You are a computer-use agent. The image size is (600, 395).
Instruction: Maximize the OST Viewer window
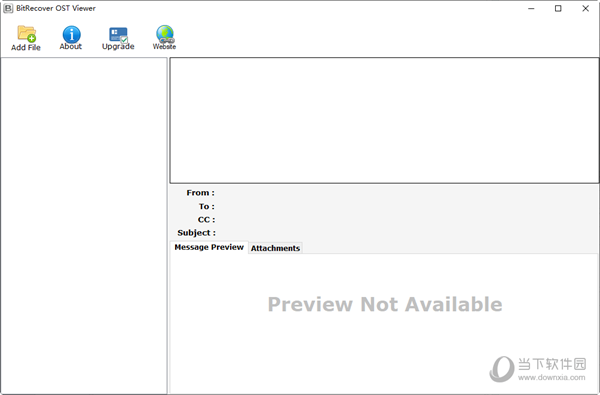558,8
